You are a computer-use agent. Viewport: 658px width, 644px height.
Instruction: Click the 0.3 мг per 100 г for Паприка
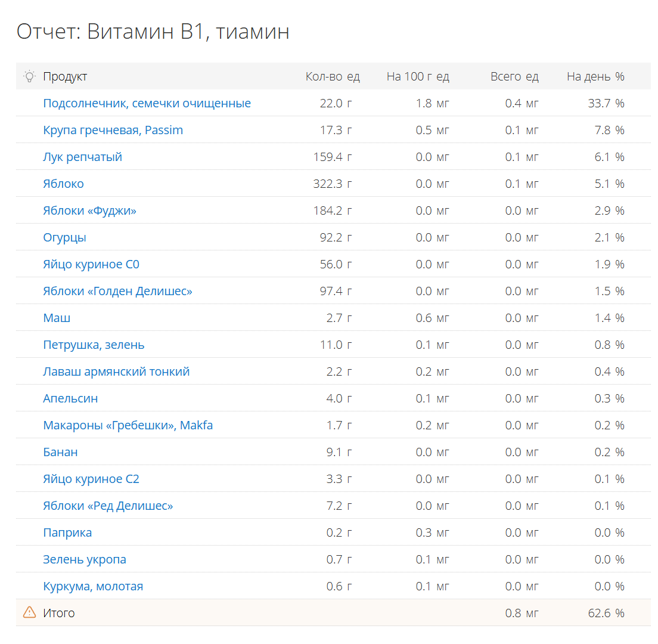[x=432, y=533]
